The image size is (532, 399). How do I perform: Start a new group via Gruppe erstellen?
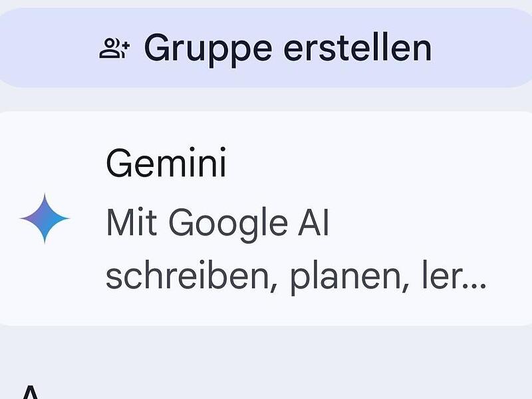[266, 44]
